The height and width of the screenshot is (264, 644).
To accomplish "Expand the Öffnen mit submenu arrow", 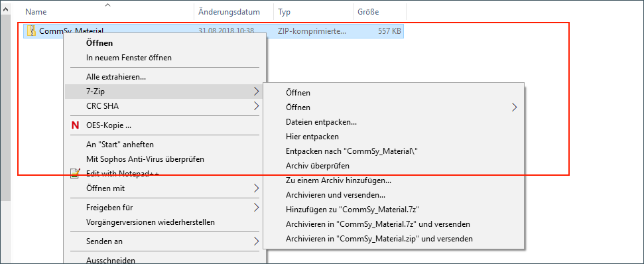I will click(x=256, y=188).
